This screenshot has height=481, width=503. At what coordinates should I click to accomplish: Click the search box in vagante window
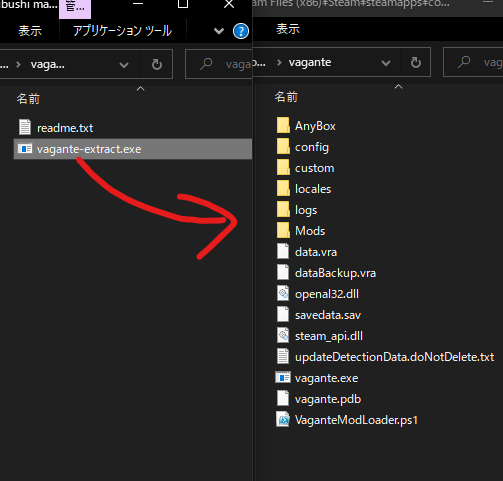tap(473, 62)
